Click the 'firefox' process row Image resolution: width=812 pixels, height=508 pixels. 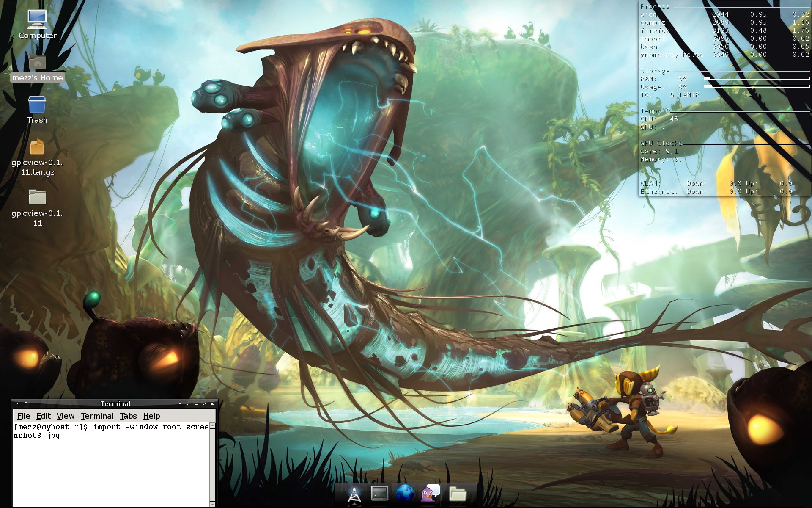click(724, 30)
